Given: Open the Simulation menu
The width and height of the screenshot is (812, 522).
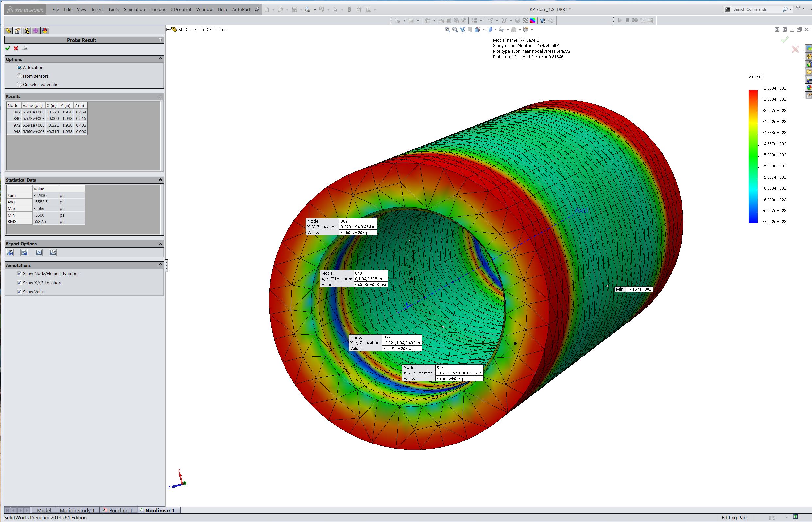Looking at the screenshot, I should coord(134,9).
